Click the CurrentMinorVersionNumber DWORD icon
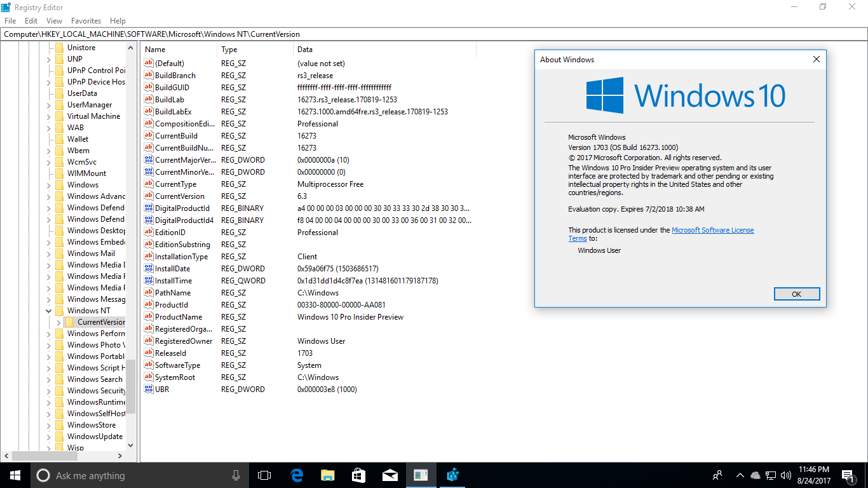The image size is (868, 488). coord(149,172)
